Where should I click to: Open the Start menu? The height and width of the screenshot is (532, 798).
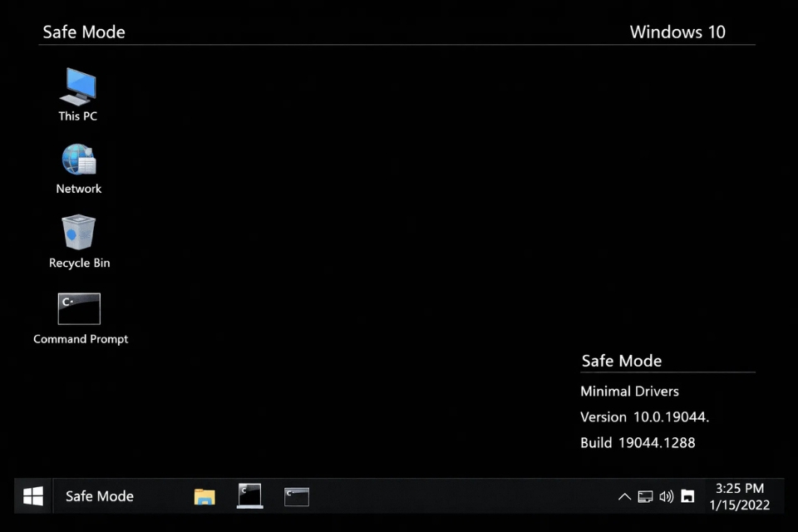pyautogui.click(x=32, y=495)
